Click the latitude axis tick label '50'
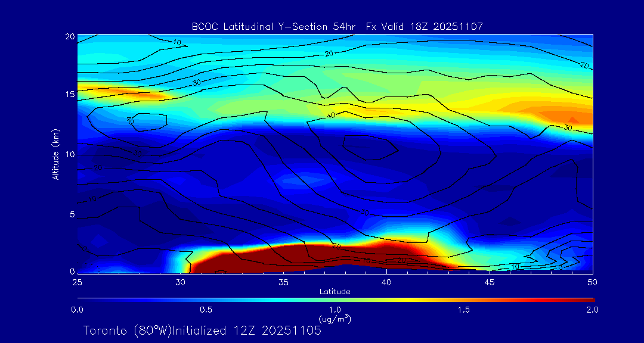644x343 pixels. point(593,282)
